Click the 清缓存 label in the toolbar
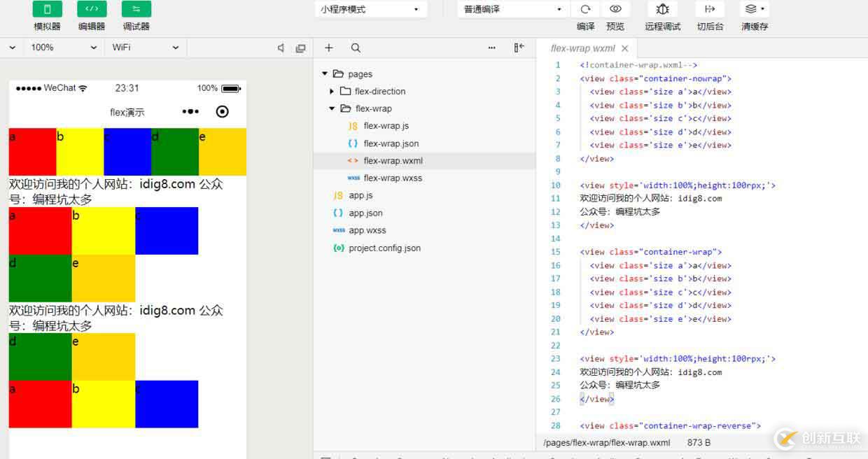This screenshot has width=868, height=459. click(x=755, y=27)
